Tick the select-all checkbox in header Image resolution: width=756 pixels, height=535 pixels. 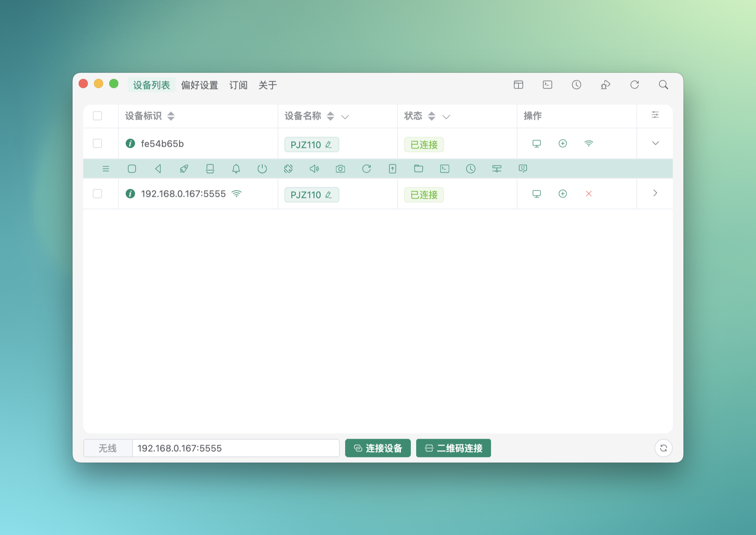click(x=97, y=116)
